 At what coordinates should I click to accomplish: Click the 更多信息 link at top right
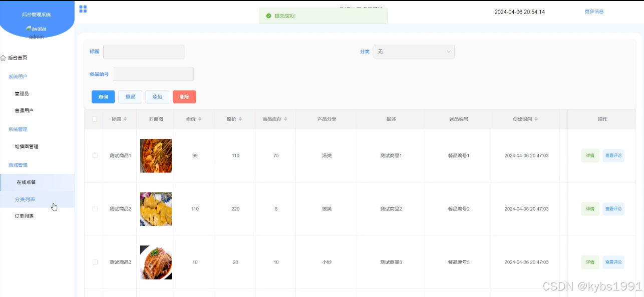point(594,11)
